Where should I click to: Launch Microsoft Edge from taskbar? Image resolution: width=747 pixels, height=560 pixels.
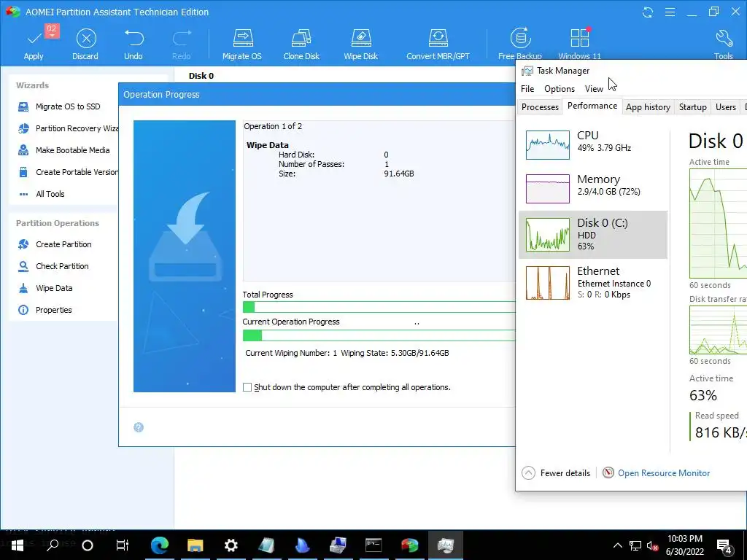click(160, 545)
